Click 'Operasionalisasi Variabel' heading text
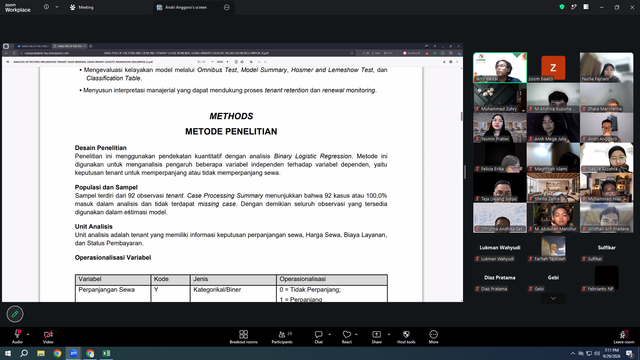Screen dimensions: 640x360 tap(113, 258)
